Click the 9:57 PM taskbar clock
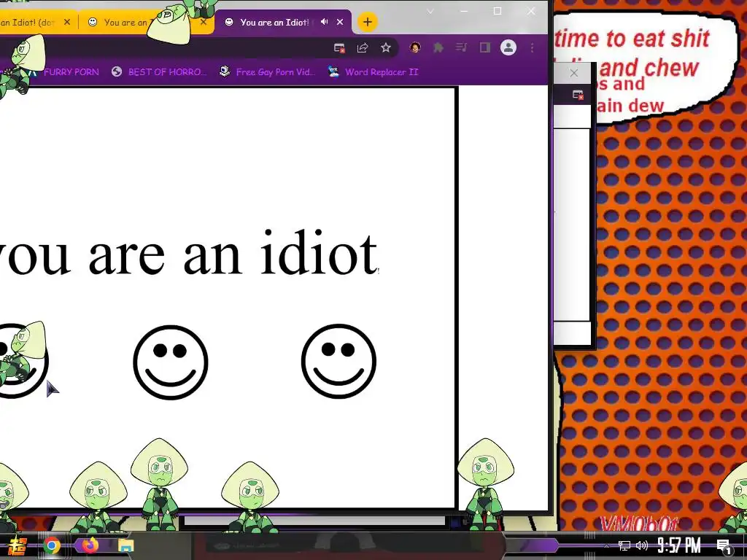Viewport: 747px width, 560px height. tap(678, 545)
